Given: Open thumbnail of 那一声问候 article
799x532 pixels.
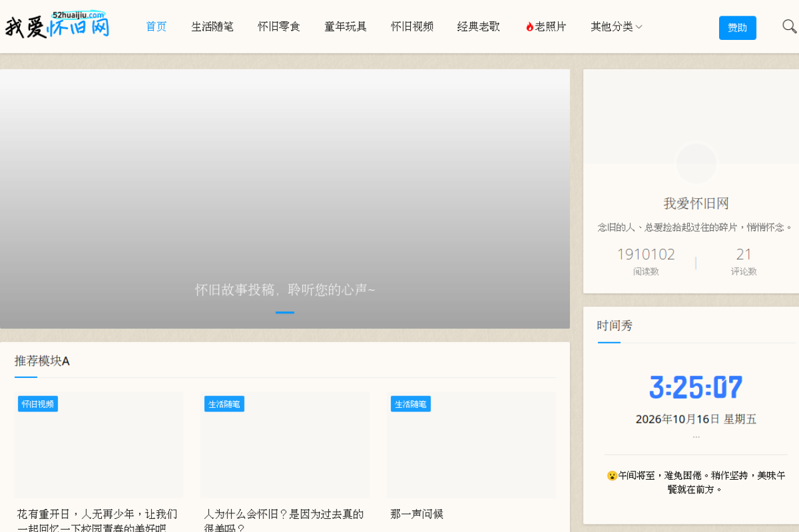Looking at the screenshot, I should [x=471, y=445].
